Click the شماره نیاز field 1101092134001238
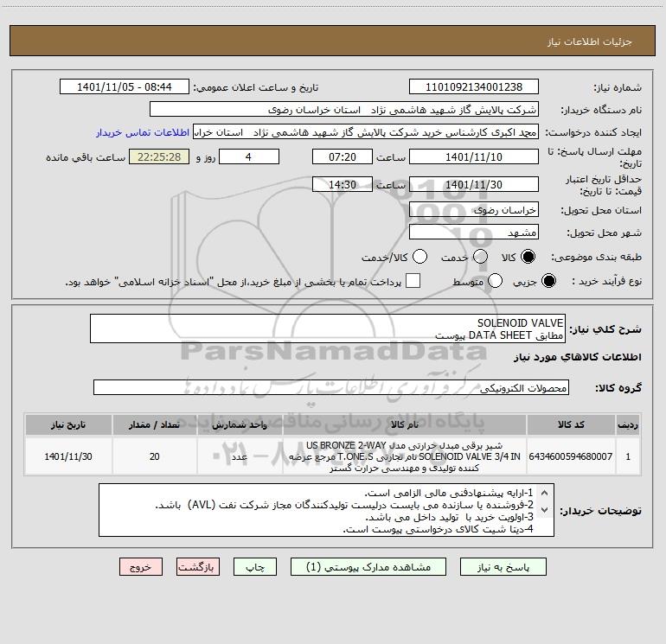This screenshot has width=666, height=644. pos(474,87)
